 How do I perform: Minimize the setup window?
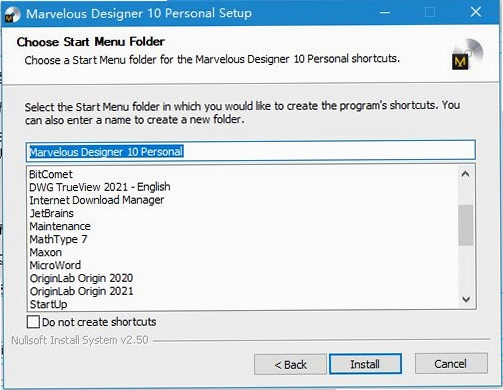(385, 13)
